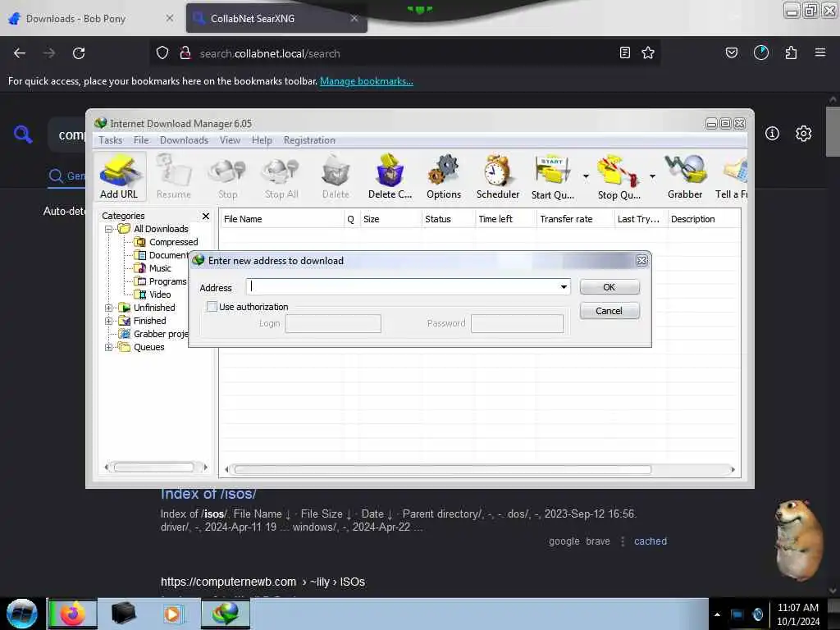Expand the Unfinished category node

[x=109, y=308]
